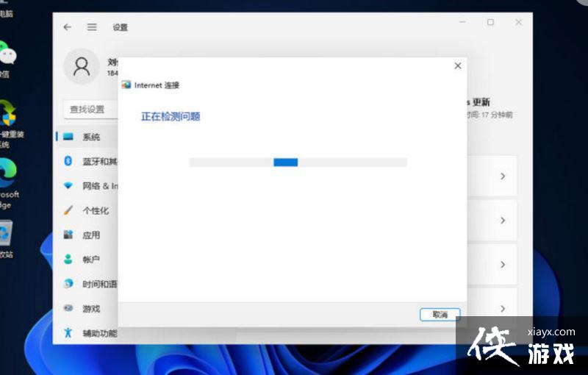Expand the fourth settings card chevron
This screenshot has height=375, width=588.
[503, 309]
